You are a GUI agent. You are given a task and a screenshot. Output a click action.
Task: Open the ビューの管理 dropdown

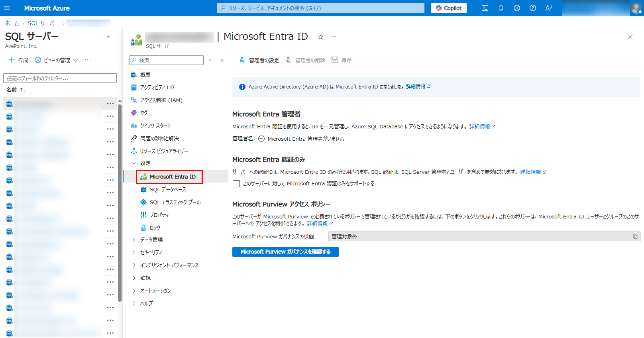tap(56, 60)
